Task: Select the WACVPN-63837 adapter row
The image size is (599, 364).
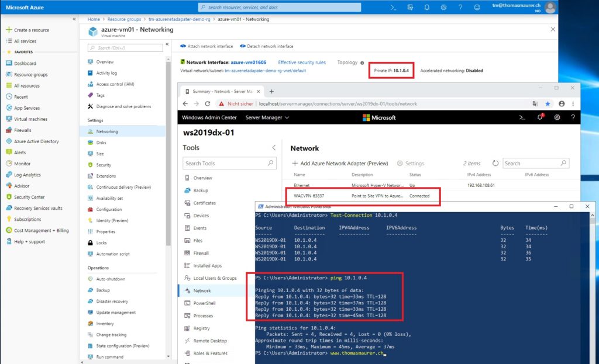Action: pos(431,196)
